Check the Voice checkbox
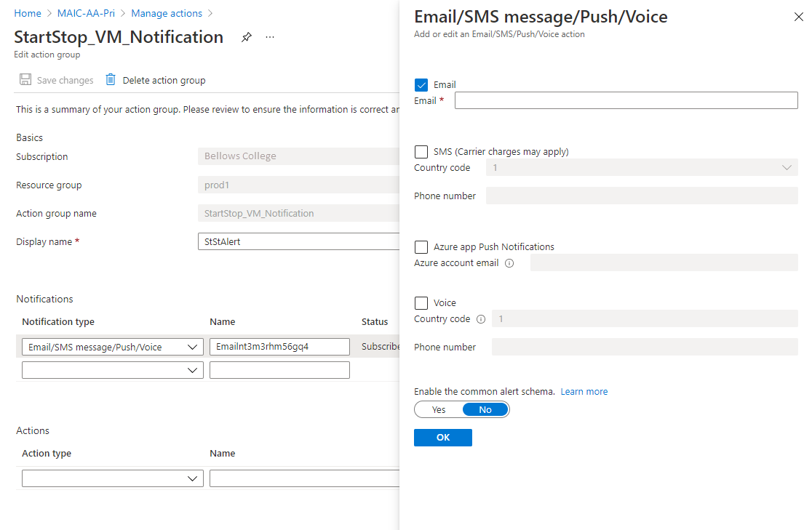 (x=421, y=302)
